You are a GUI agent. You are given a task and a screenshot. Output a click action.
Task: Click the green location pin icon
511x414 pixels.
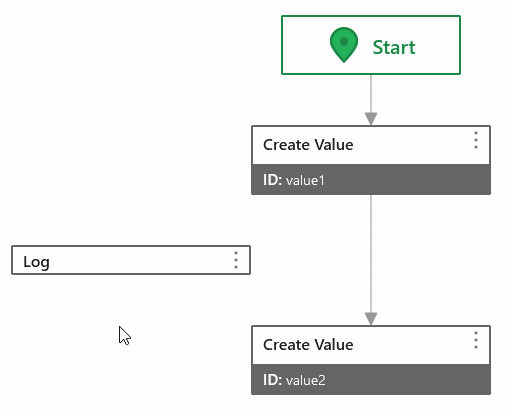pyautogui.click(x=344, y=45)
